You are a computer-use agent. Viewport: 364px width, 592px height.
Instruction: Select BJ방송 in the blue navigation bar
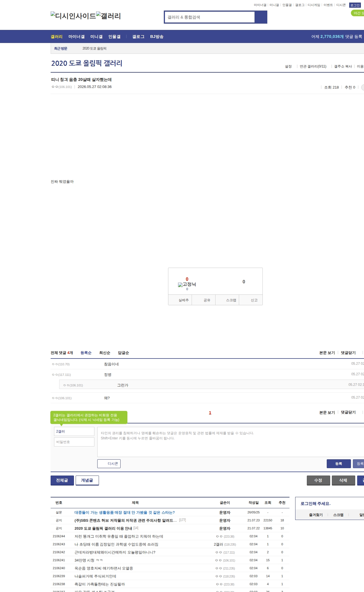click(x=157, y=36)
